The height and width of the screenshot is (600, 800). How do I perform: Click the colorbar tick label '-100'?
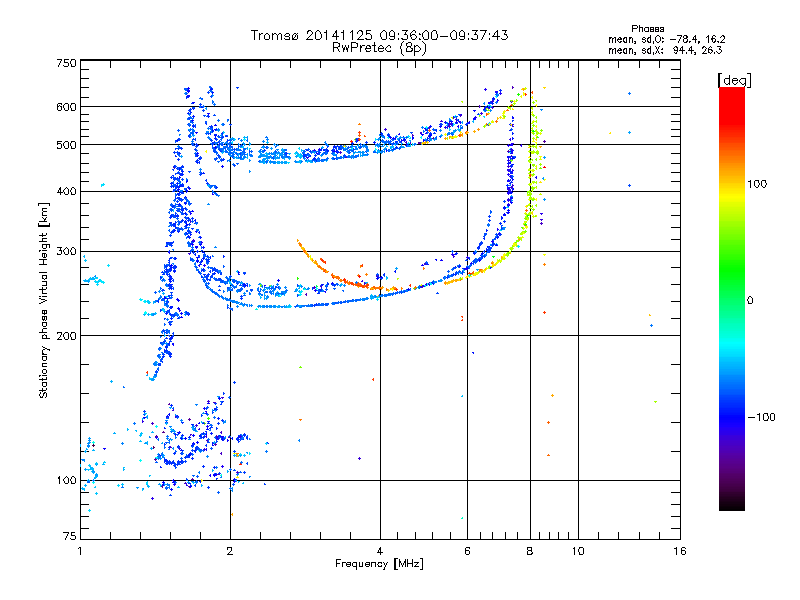(x=761, y=417)
